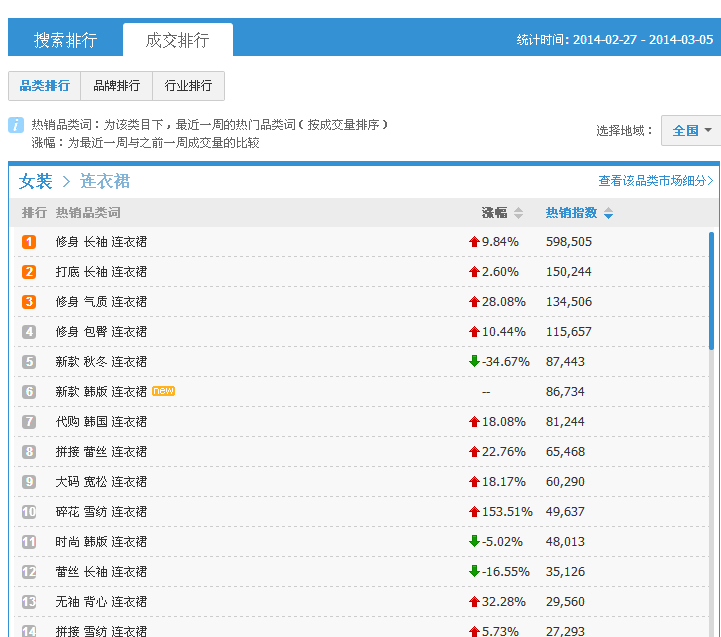This screenshot has width=721, height=637.
Task: Select keyword 修身 长袖 连衣裙
Action: (101, 242)
